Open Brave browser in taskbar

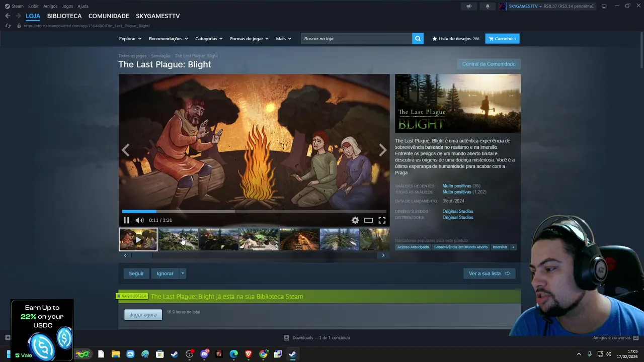[x=249, y=354]
